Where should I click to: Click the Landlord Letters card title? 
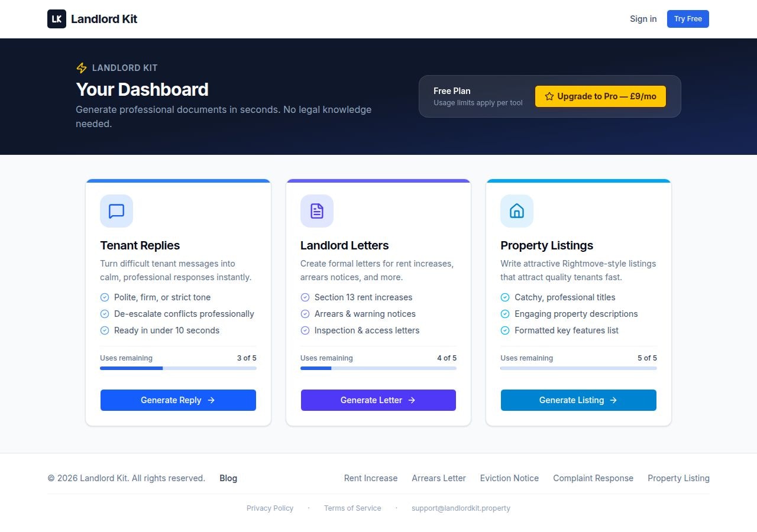coord(345,245)
